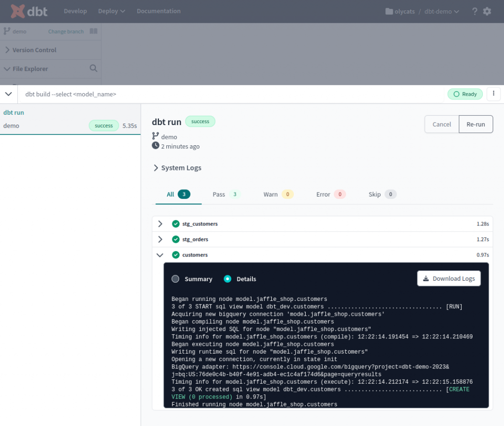Open the book documentation icon in sidebar

94,31
